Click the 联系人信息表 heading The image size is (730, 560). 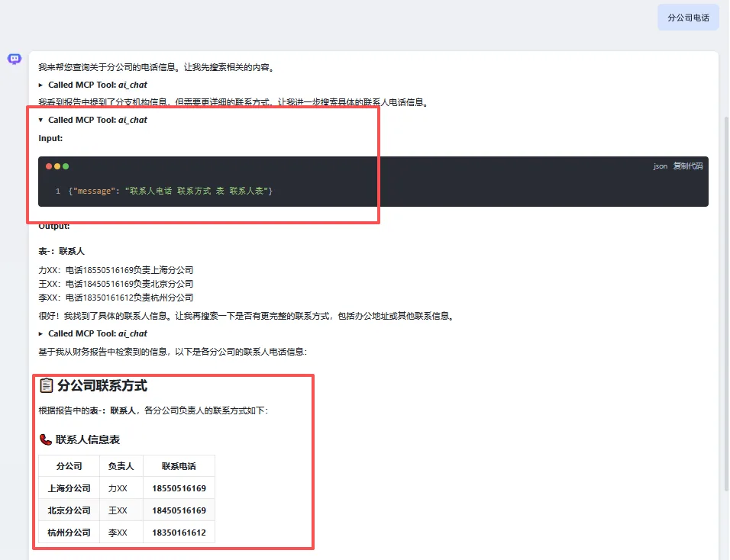click(88, 439)
